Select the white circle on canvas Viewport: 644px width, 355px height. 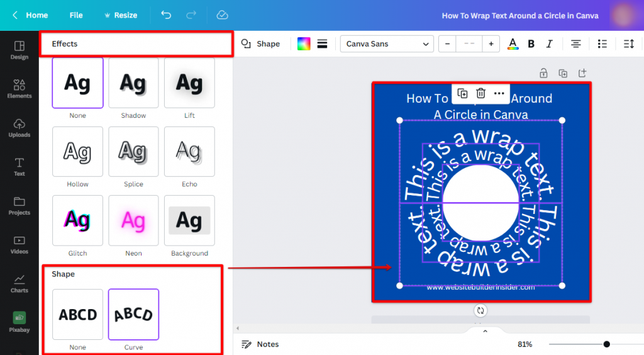coord(480,203)
